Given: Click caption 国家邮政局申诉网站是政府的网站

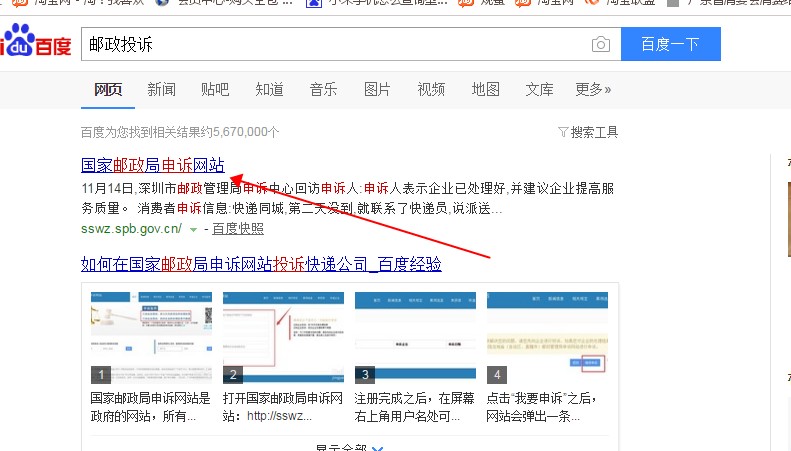Looking at the screenshot, I should tap(150, 407).
